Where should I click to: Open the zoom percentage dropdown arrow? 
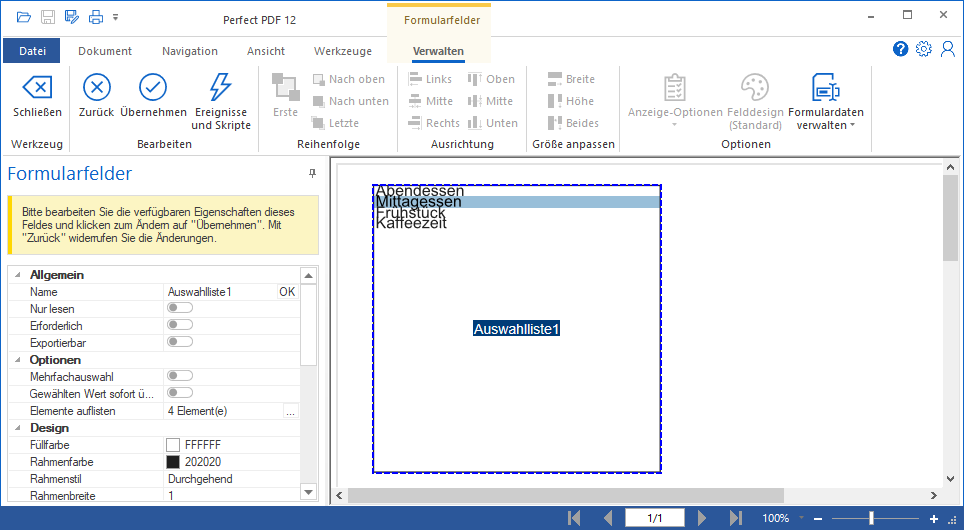[799, 519]
